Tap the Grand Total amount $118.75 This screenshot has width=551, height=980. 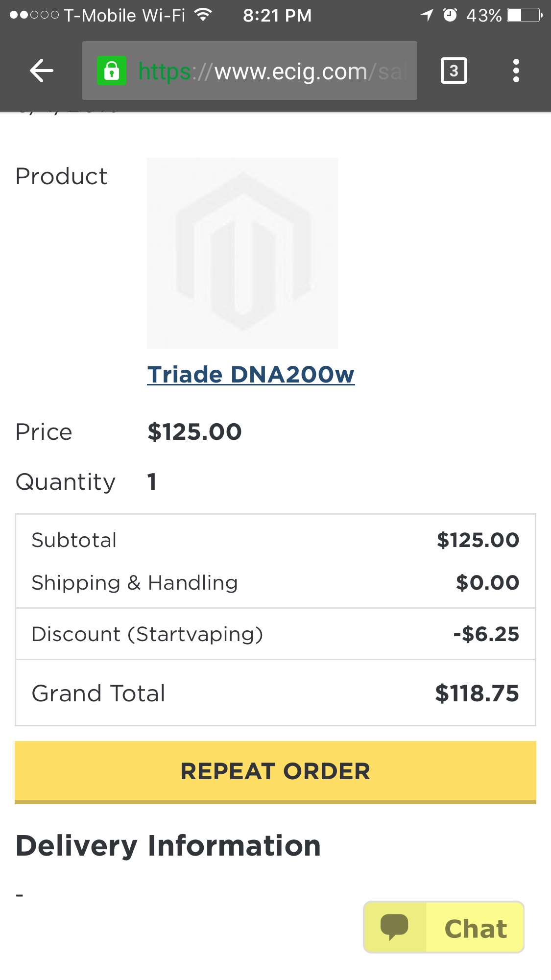coord(477,693)
